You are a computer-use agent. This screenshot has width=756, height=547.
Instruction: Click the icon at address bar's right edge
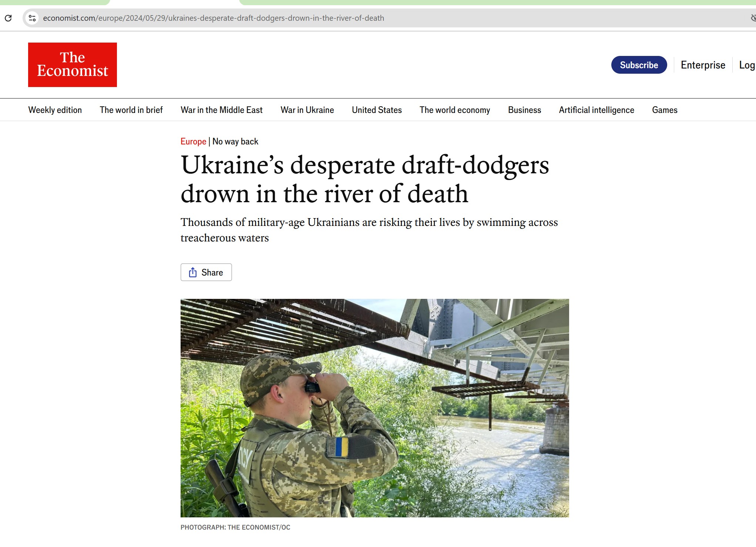coord(753,18)
